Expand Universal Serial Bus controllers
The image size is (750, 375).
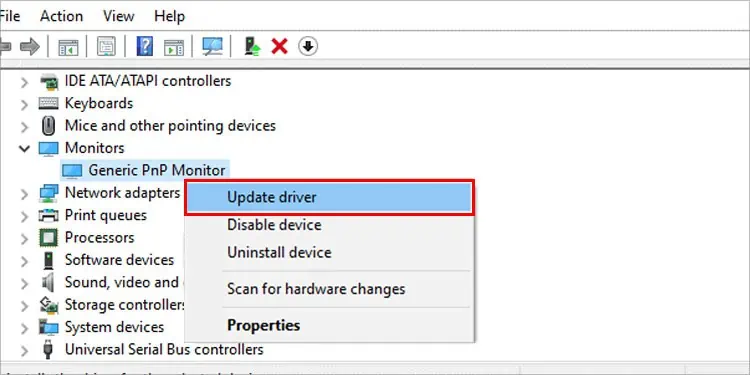click(24, 350)
